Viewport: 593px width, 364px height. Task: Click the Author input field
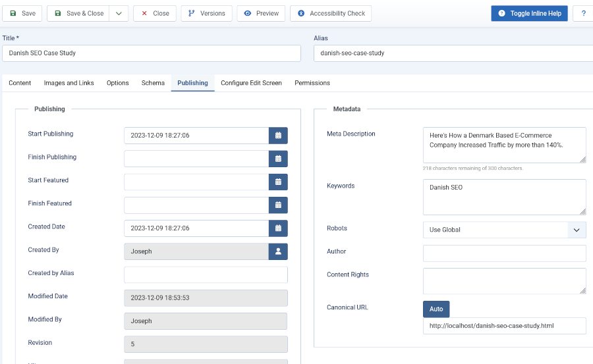coord(505,253)
